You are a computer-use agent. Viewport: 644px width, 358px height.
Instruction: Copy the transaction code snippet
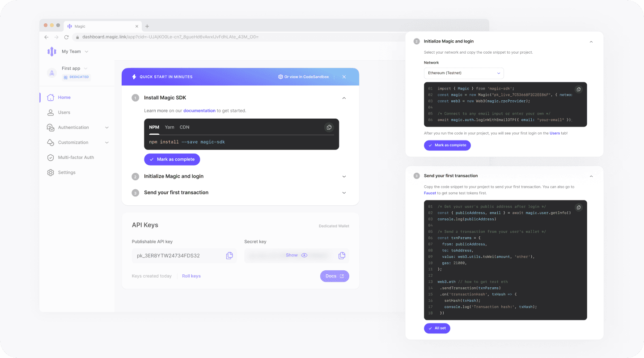tap(578, 208)
